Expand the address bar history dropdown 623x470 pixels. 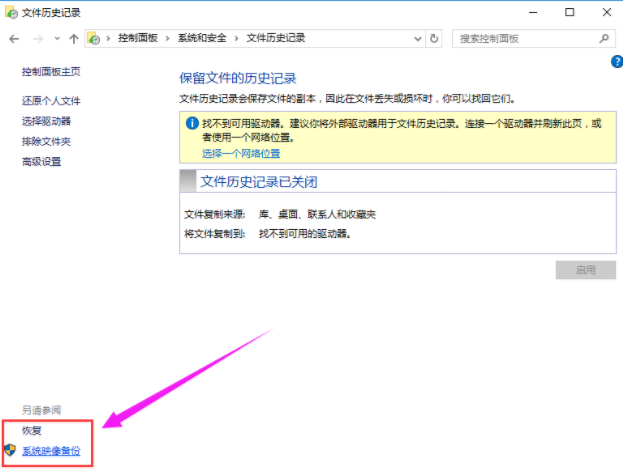[x=418, y=38]
